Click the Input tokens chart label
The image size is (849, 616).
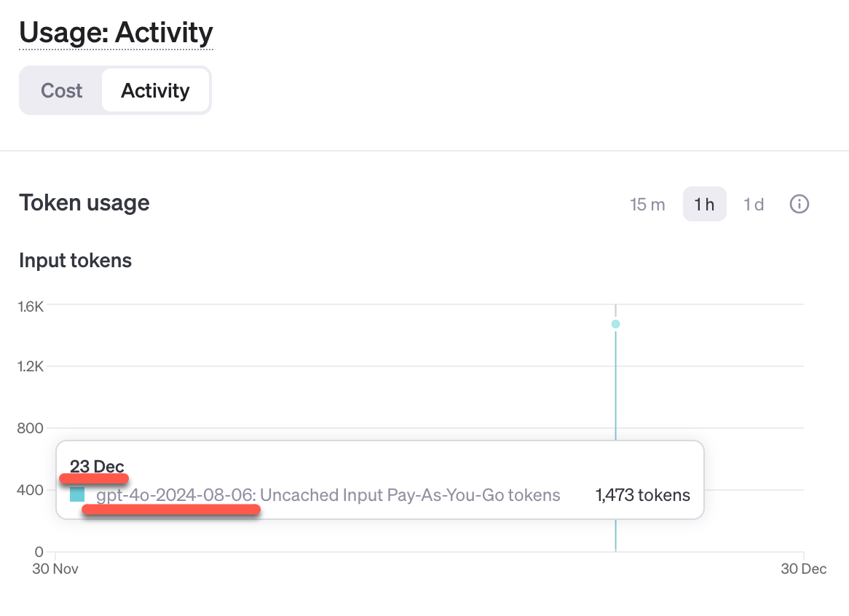click(x=75, y=260)
